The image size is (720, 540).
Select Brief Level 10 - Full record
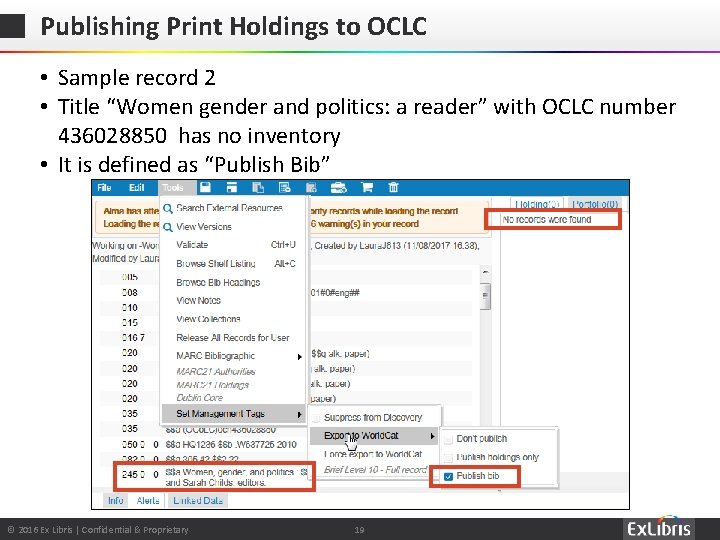[x=375, y=470]
